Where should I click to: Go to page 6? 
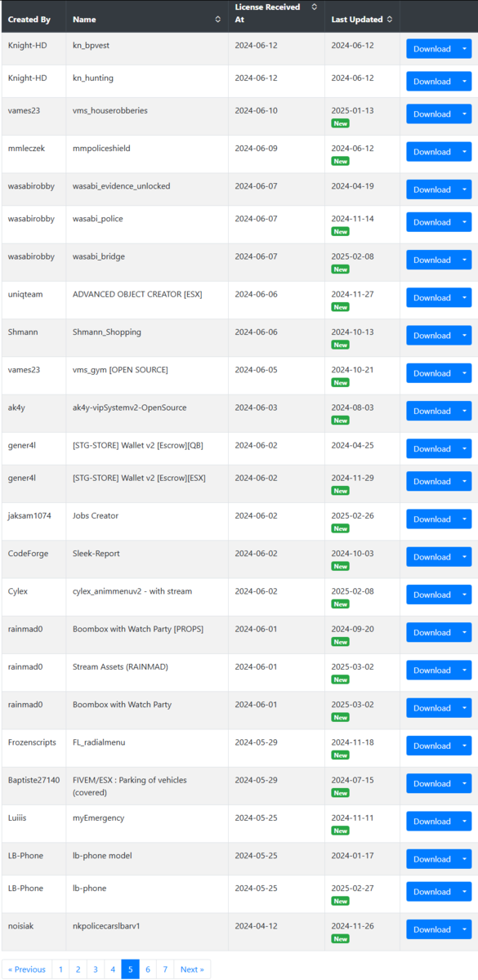pos(148,969)
